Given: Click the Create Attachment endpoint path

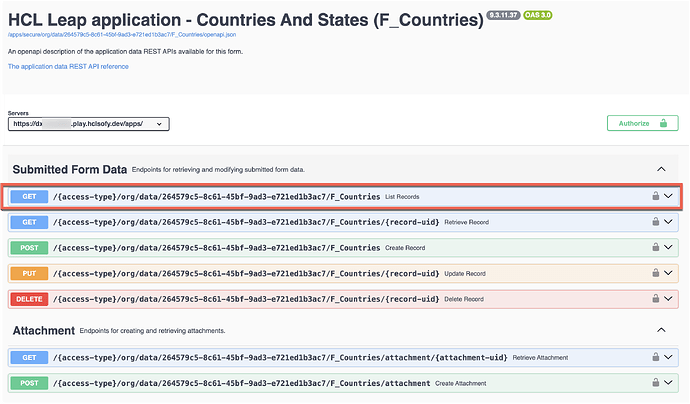Looking at the screenshot, I should pyautogui.click(x=242, y=383).
